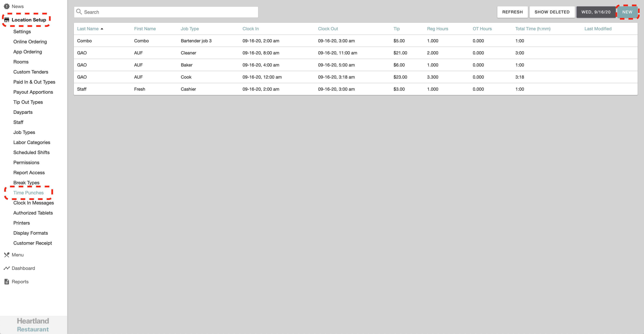The image size is (644, 334).
Task: Open the date picker showing Wed 9/16/20
Action: click(596, 12)
